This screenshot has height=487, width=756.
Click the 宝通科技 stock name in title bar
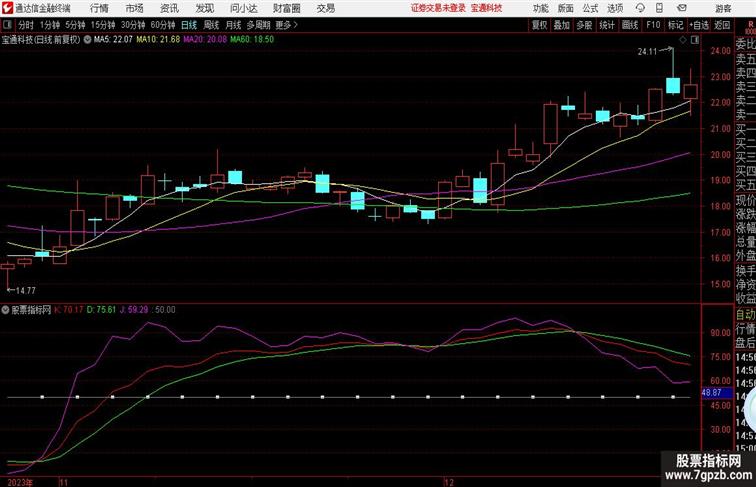tap(486, 8)
